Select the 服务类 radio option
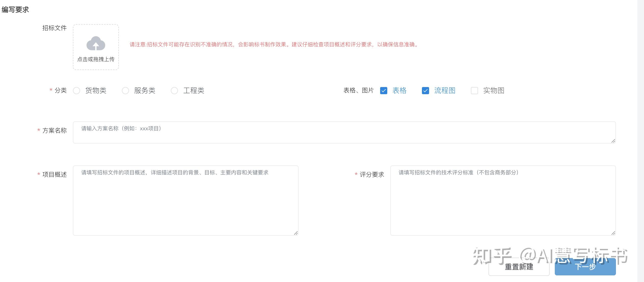The height and width of the screenshot is (282, 644). (125, 91)
